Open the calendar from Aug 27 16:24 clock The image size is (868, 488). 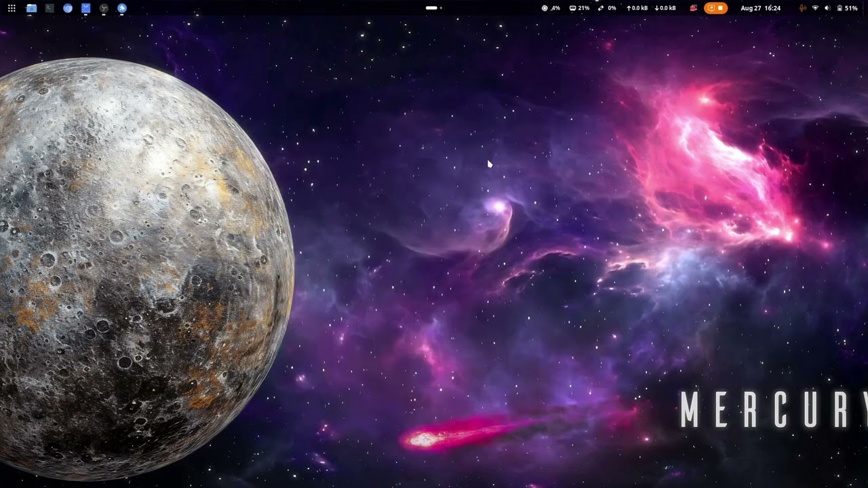click(x=760, y=8)
